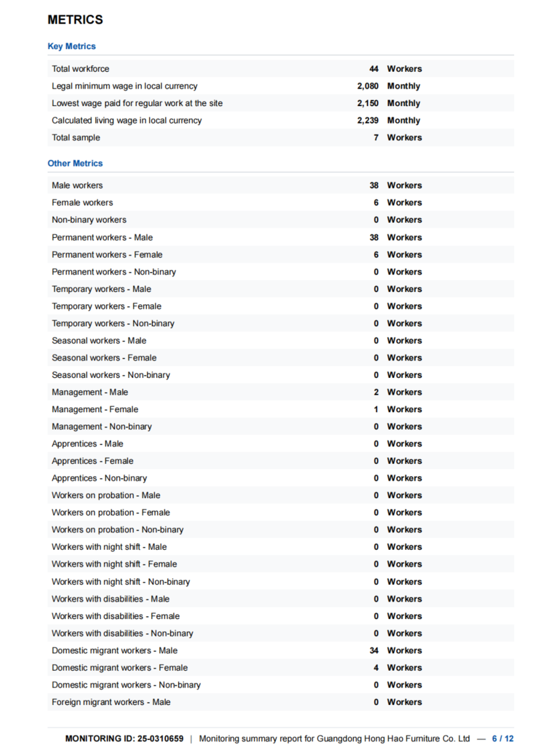The height and width of the screenshot is (756, 557).
Task: Select the Apprentices - Non-binary row label
Action: (99, 478)
